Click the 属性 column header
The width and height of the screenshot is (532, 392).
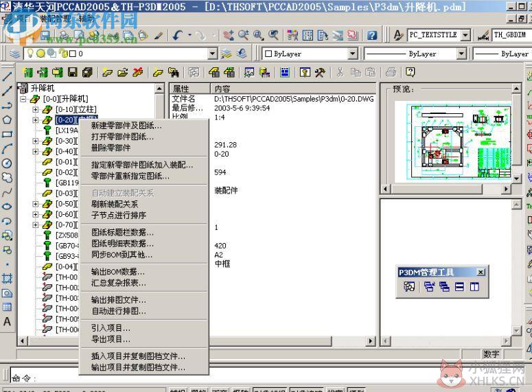[189, 89]
